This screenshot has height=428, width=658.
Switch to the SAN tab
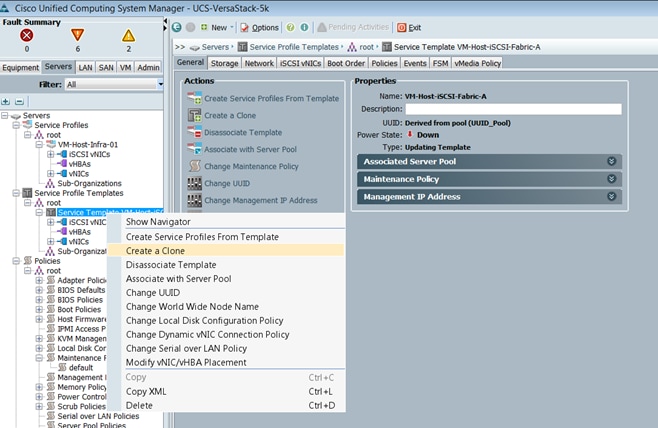[106, 68]
